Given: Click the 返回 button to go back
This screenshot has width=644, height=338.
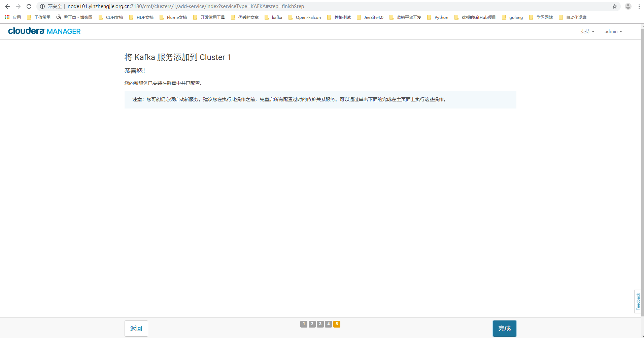Looking at the screenshot, I should [136, 328].
